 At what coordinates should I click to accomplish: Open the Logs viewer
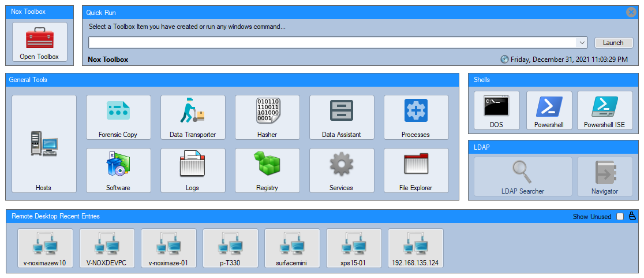pyautogui.click(x=193, y=170)
